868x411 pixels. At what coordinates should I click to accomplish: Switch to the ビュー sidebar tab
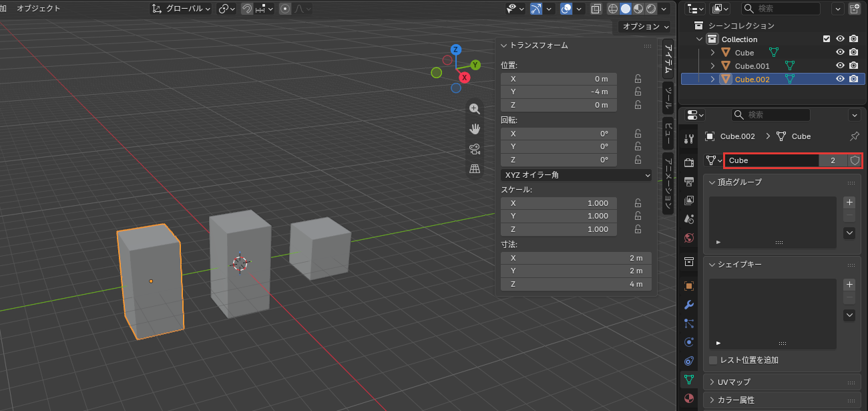(x=668, y=132)
